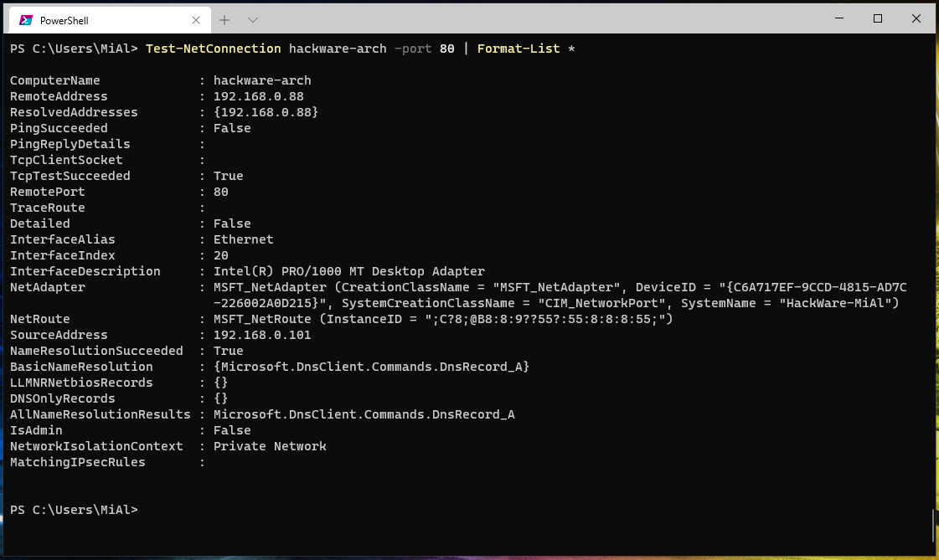This screenshot has height=560, width=939.
Task: Click the NetworkIsolationContext Private Network value
Action: pyautogui.click(x=270, y=446)
